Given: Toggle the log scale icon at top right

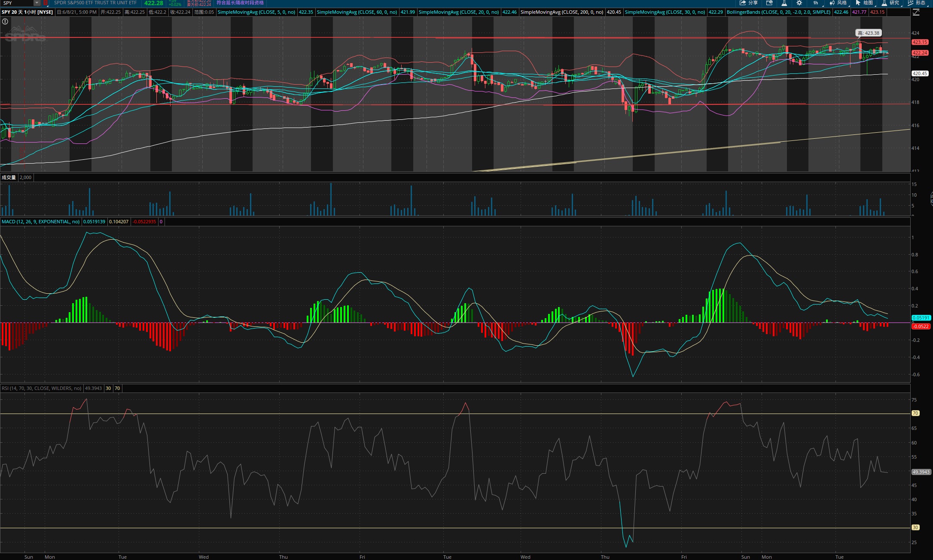Looking at the screenshot, I should [x=916, y=12].
